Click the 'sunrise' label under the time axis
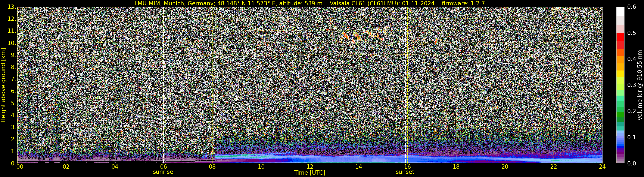The width and height of the screenshot is (644, 177). (163, 172)
